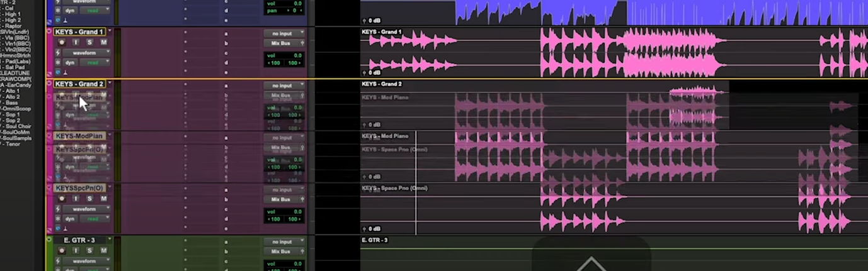Select '- Vla (BBC)' in the track list
This screenshot has height=271, width=868.
15,38
